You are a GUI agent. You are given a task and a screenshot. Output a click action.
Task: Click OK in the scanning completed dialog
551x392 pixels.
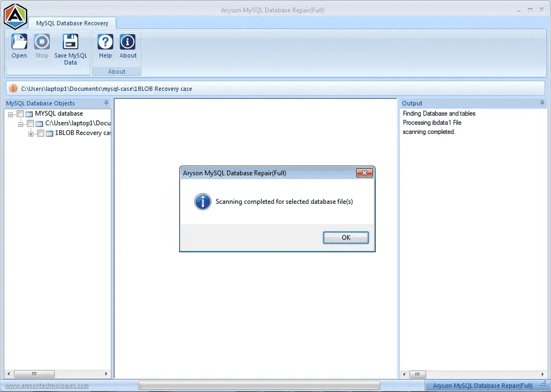[x=346, y=238]
